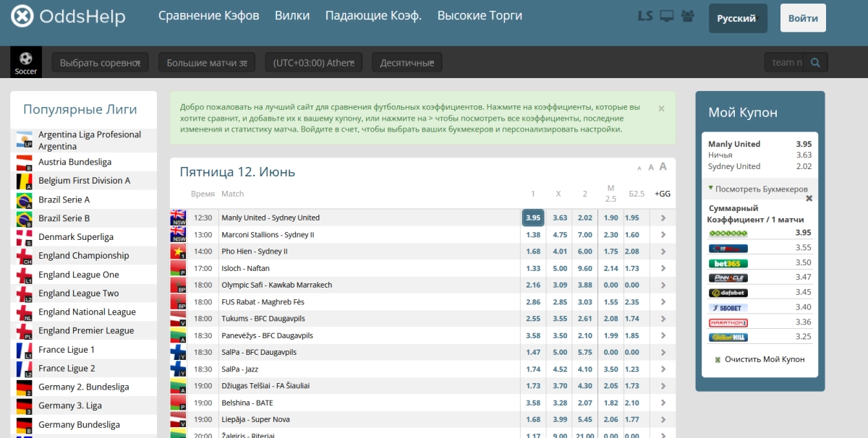The image size is (868, 438).
Task: Focus the team name search field
Action: 785,62
